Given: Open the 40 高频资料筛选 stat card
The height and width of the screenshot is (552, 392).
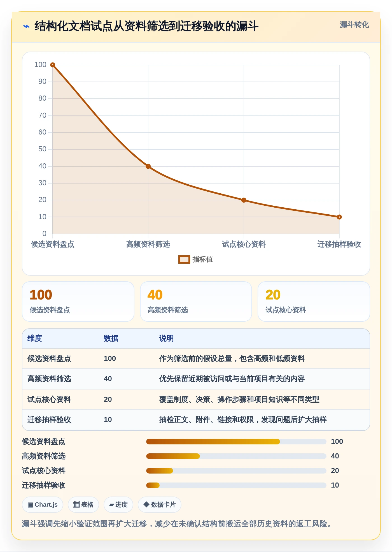Looking at the screenshot, I should (x=196, y=301).
